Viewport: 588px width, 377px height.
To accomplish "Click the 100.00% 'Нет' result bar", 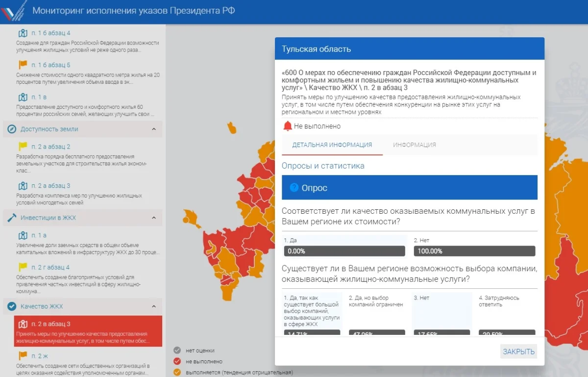I will coord(474,251).
